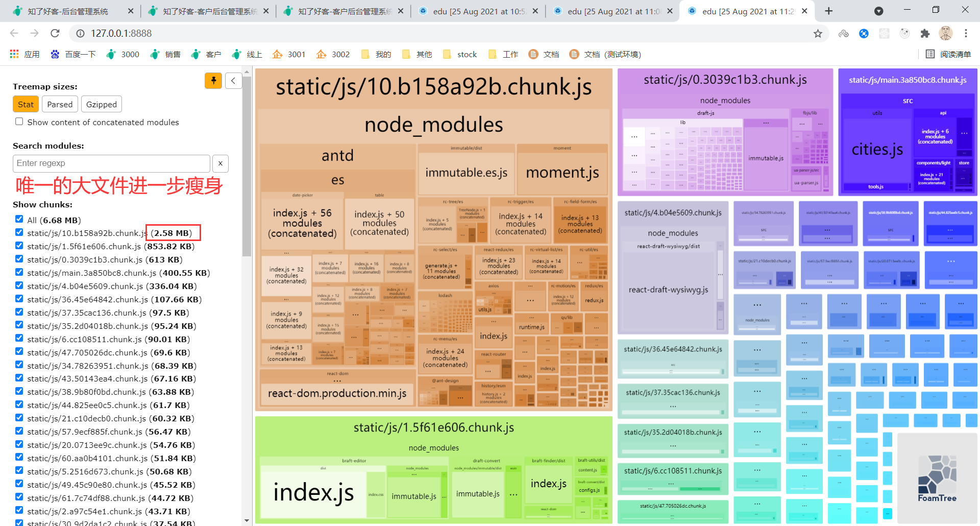Select immutable.es.js treemap block
Image resolution: width=980 pixels, height=526 pixels.
coord(467,173)
